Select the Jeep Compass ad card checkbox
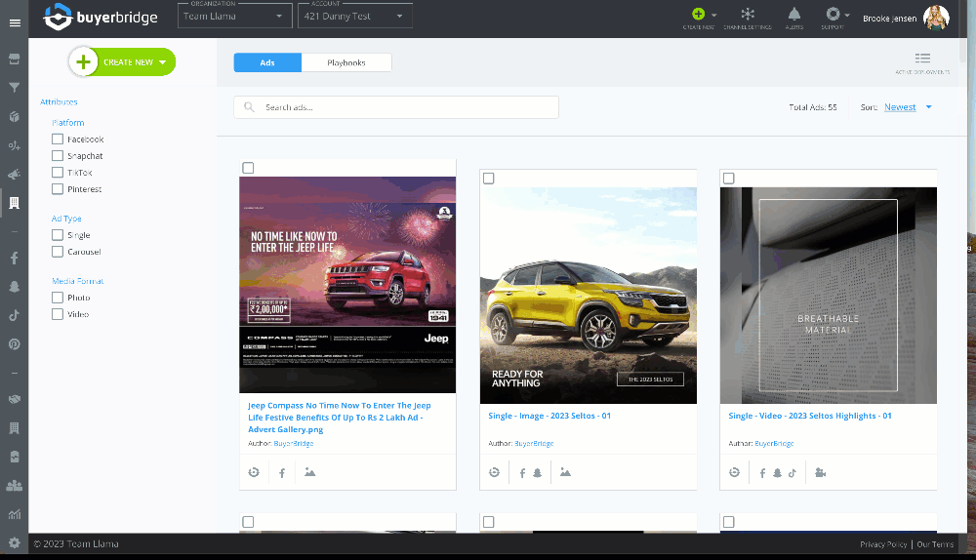 coord(248,168)
